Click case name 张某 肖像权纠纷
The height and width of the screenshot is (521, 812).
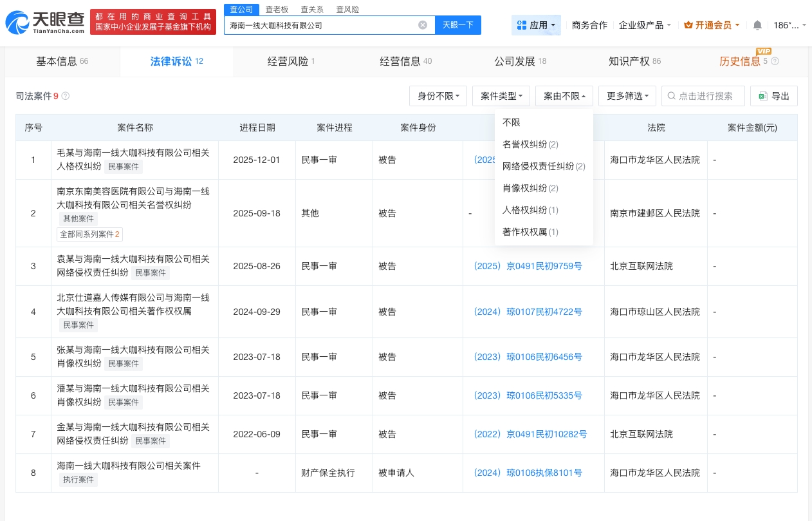click(134, 356)
